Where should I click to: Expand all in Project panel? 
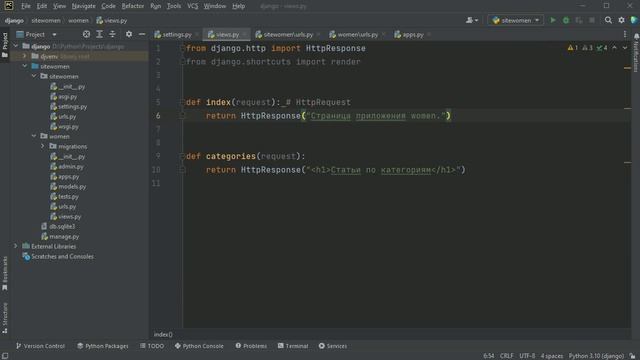click(x=99, y=34)
